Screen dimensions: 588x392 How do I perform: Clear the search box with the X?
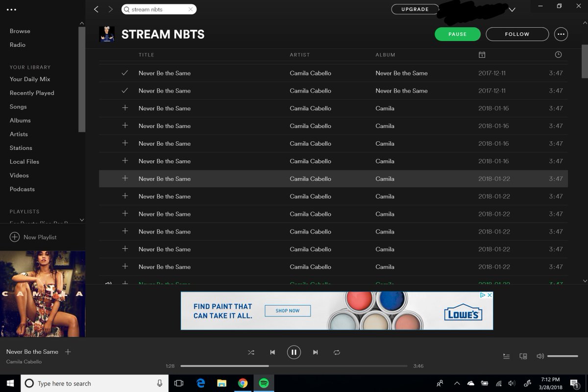coord(191,9)
